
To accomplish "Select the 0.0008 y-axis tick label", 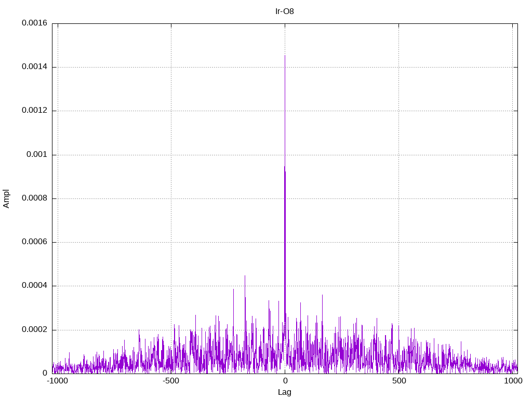I will click(34, 198).
